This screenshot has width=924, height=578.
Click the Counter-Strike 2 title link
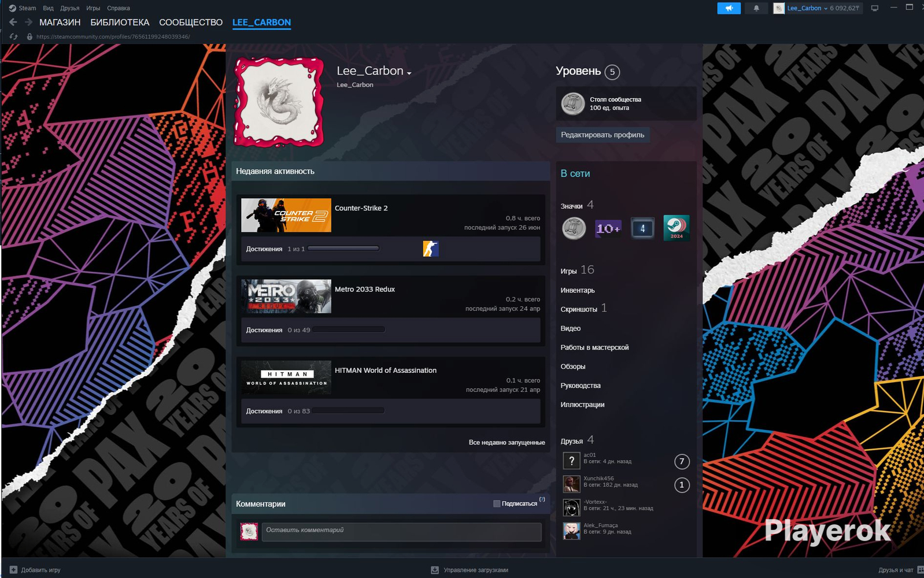tap(361, 208)
